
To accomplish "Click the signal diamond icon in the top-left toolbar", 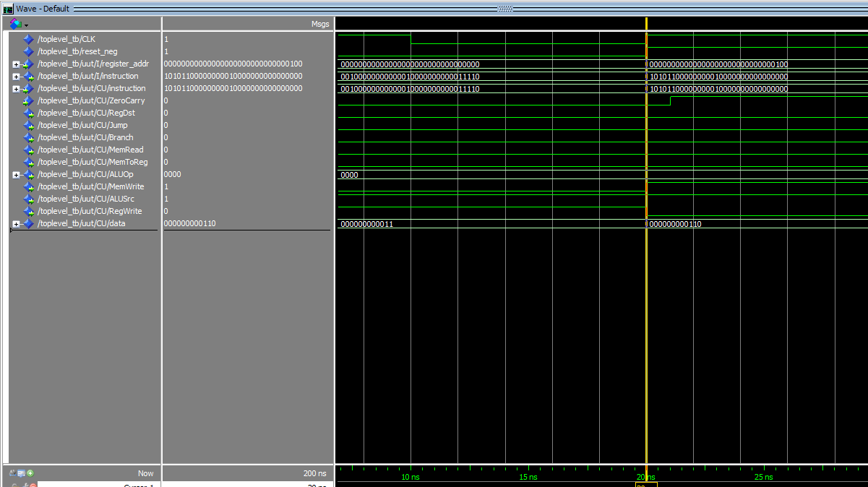I will point(14,23).
